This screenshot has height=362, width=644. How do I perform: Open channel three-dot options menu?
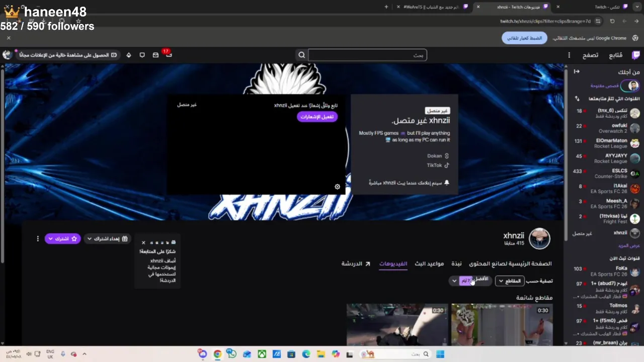pyautogui.click(x=37, y=239)
